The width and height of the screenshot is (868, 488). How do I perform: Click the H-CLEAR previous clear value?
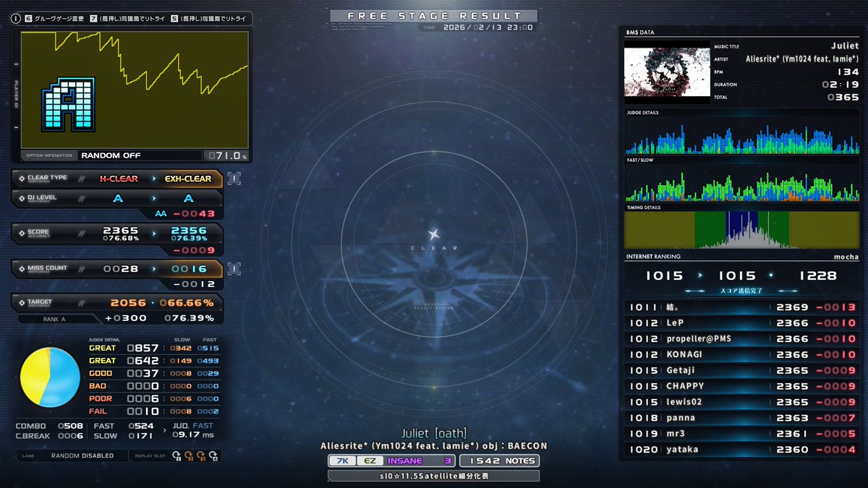119,179
